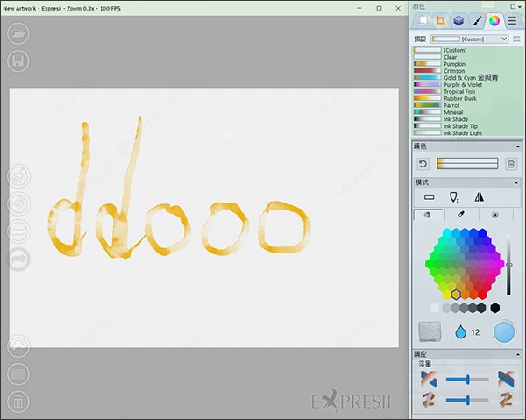Viewport: 526px width, 420px height.
Task: Click the trash icon in left sidebar
Action: point(18,402)
